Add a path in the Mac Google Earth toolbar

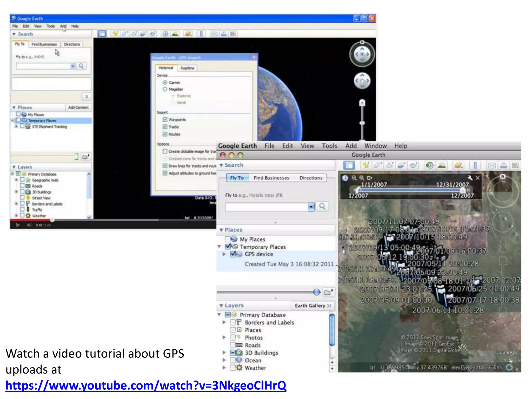390,165
